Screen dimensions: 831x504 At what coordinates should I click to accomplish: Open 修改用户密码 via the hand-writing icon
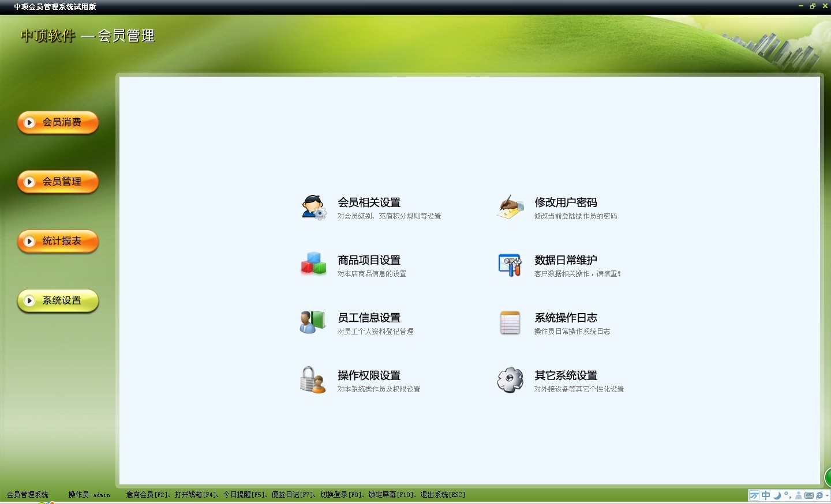pyautogui.click(x=510, y=206)
